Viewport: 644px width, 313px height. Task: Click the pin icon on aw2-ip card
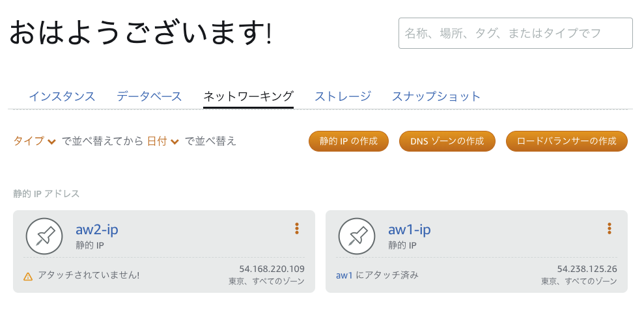(44, 236)
